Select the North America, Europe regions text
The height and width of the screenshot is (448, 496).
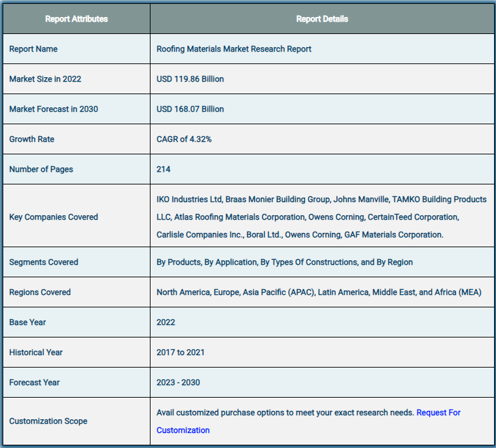[319, 292]
